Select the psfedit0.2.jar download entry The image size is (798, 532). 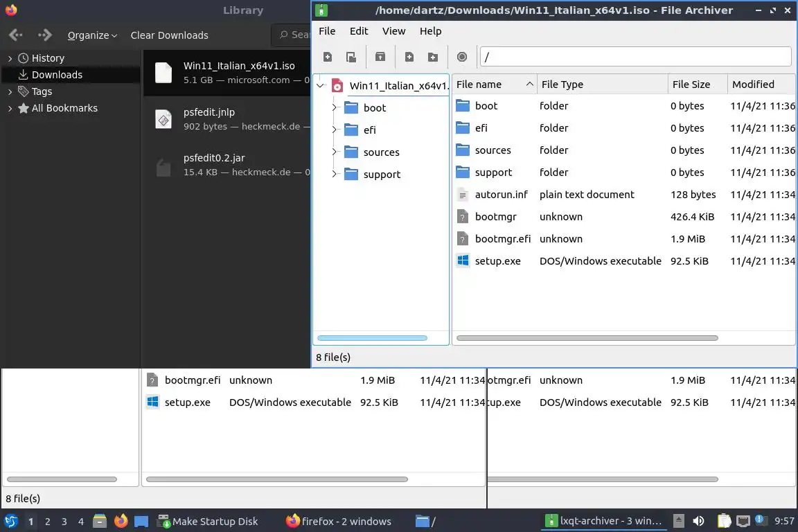tap(227, 165)
